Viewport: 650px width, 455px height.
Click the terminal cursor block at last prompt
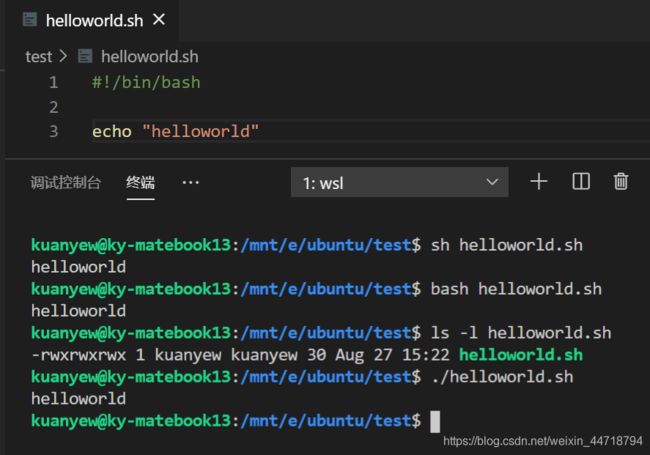click(x=435, y=421)
